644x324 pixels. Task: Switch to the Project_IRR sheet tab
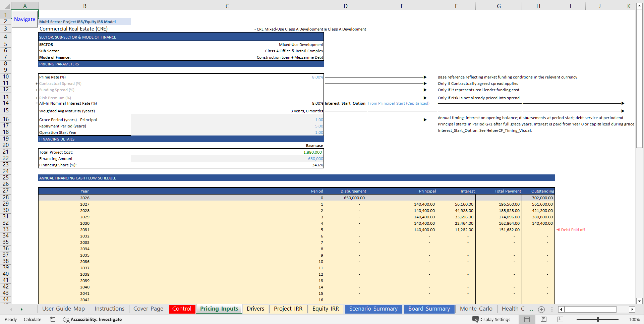coord(288,309)
